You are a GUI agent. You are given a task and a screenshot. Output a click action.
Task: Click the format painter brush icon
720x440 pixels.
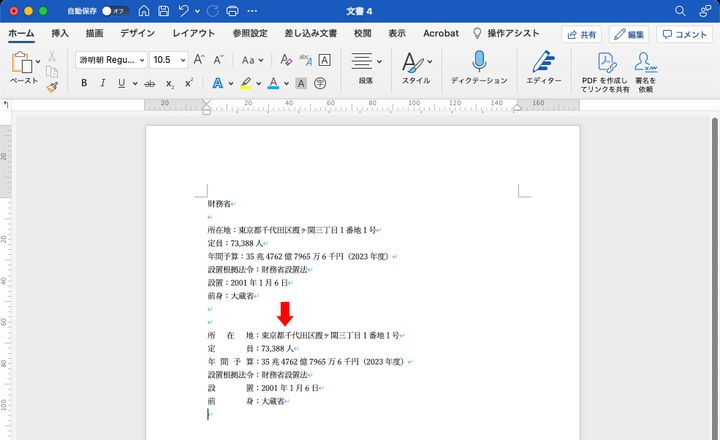(51, 86)
